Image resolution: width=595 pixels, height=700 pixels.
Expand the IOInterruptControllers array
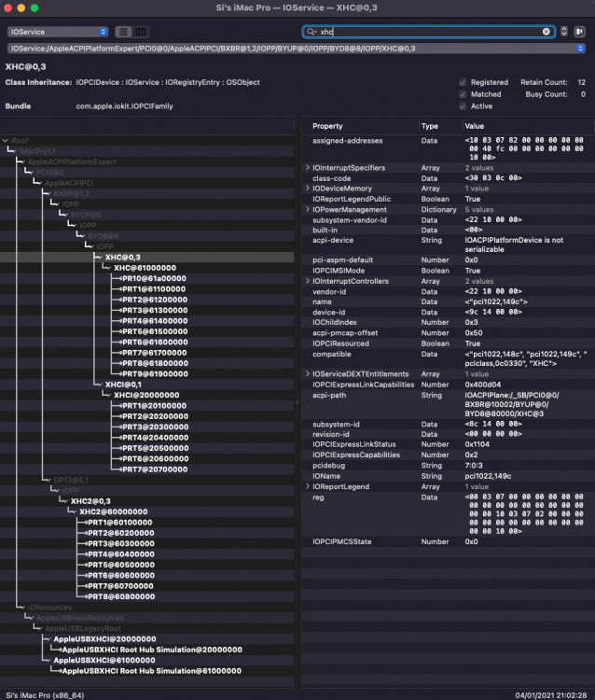[x=308, y=281]
